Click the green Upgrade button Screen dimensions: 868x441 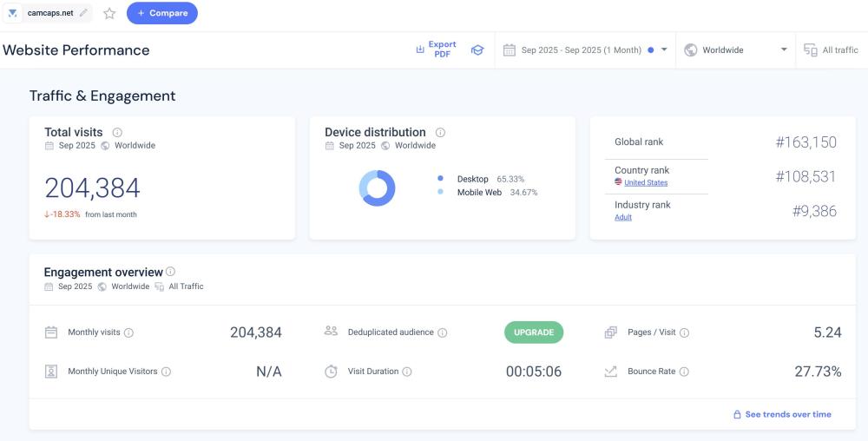(x=534, y=332)
